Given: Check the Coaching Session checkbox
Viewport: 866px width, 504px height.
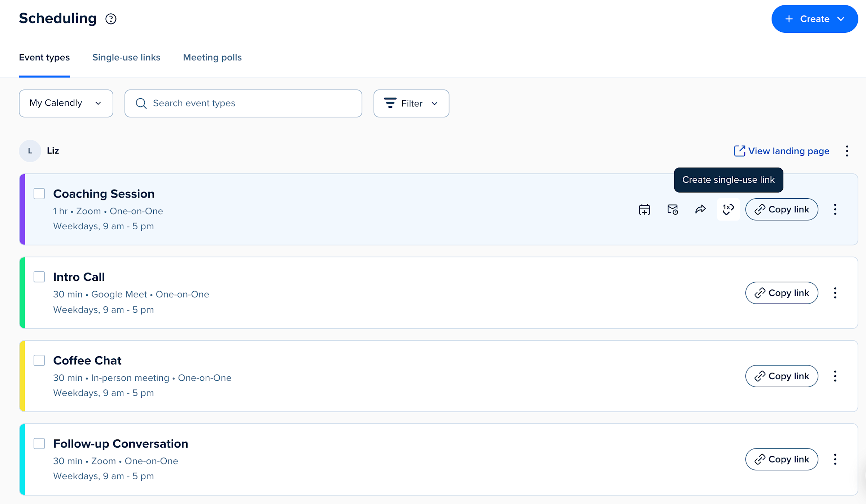Looking at the screenshot, I should coord(39,194).
